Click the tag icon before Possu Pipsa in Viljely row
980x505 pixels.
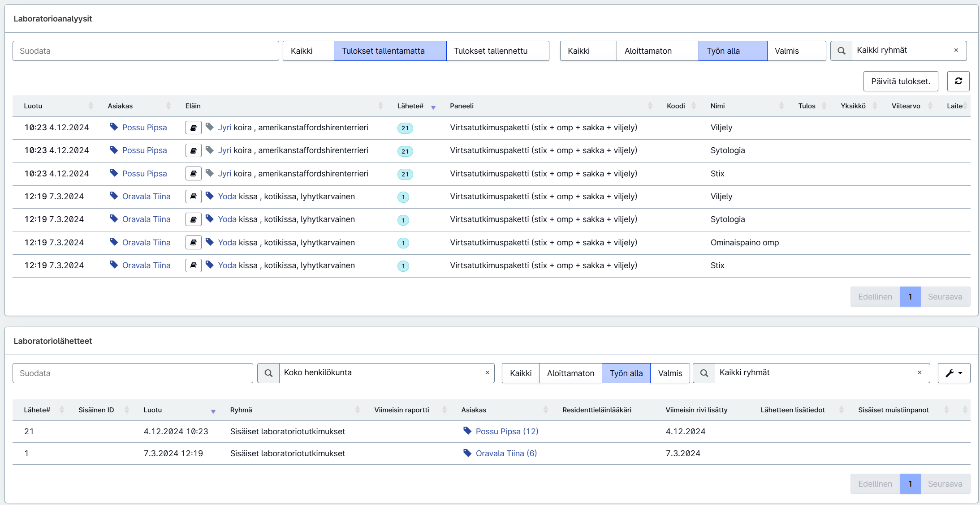tap(114, 127)
